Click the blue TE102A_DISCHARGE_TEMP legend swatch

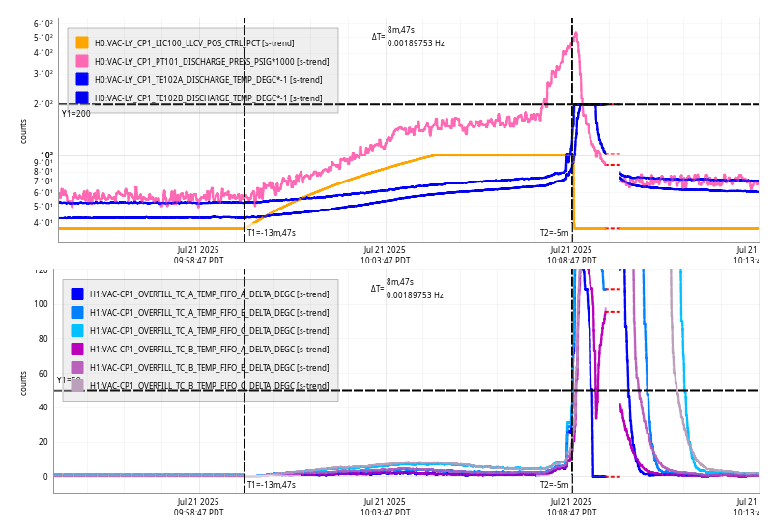[x=82, y=79]
